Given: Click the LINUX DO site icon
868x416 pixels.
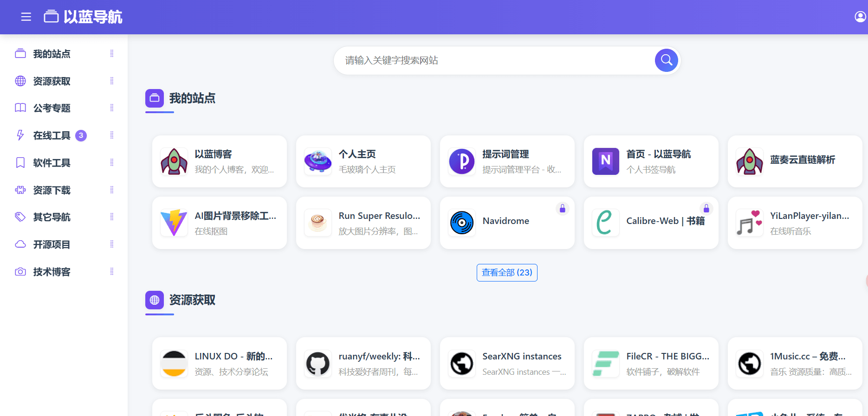Looking at the screenshot, I should 174,364.
